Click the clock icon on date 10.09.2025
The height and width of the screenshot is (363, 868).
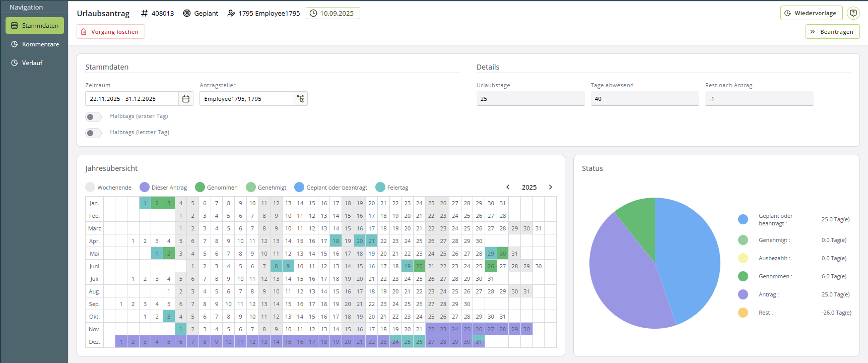(313, 13)
